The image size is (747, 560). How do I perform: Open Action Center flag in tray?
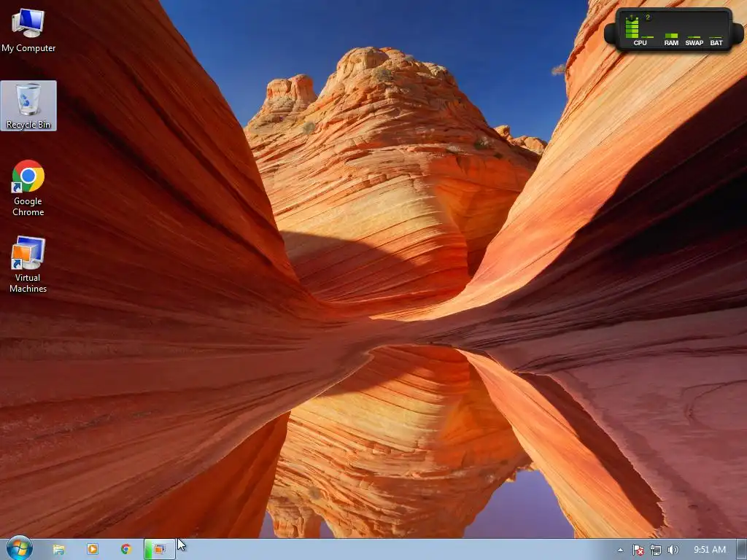click(x=638, y=550)
